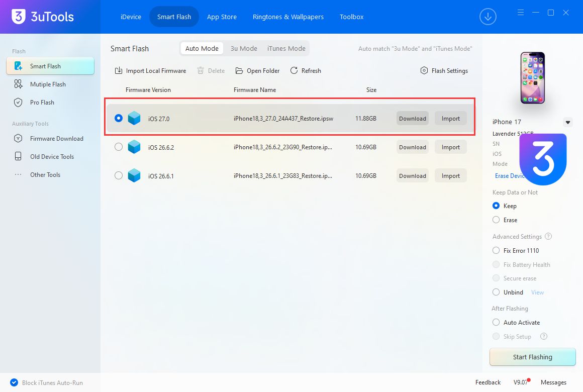Image resolution: width=583 pixels, height=392 pixels.
Task: Click the Erase Device link
Action: click(509, 175)
